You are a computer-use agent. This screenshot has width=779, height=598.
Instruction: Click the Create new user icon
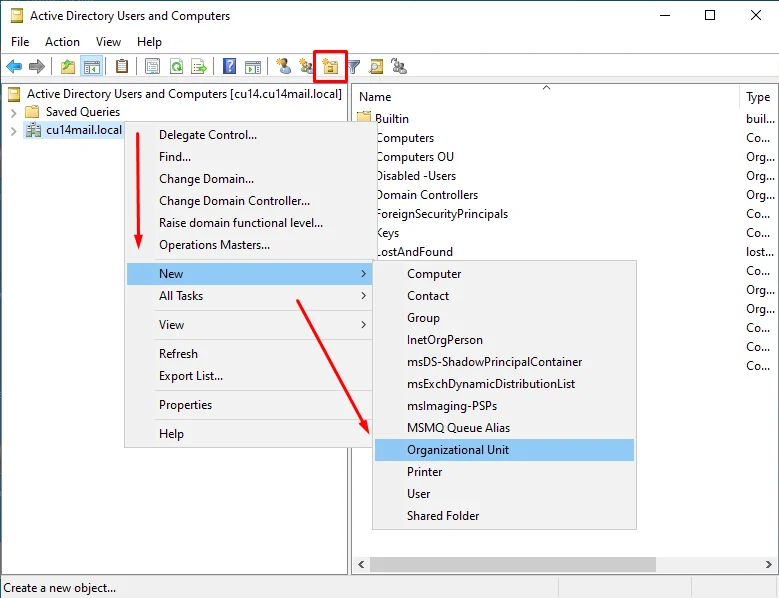click(x=284, y=66)
